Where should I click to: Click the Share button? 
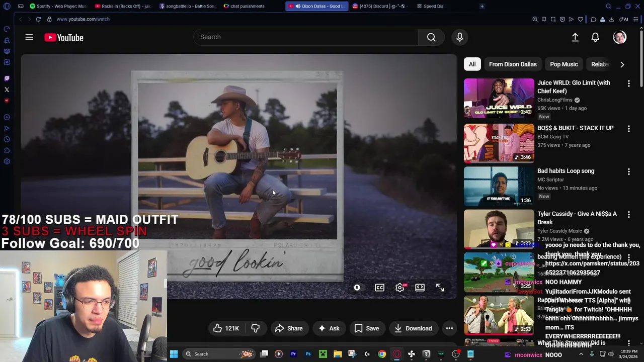pyautogui.click(x=289, y=328)
